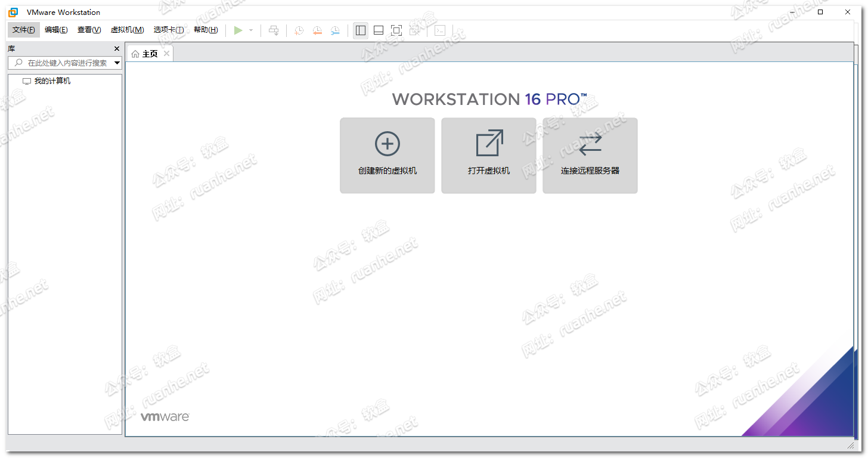Expand the library search dropdown arrow
Screen dimensions: 868x458
[117, 63]
